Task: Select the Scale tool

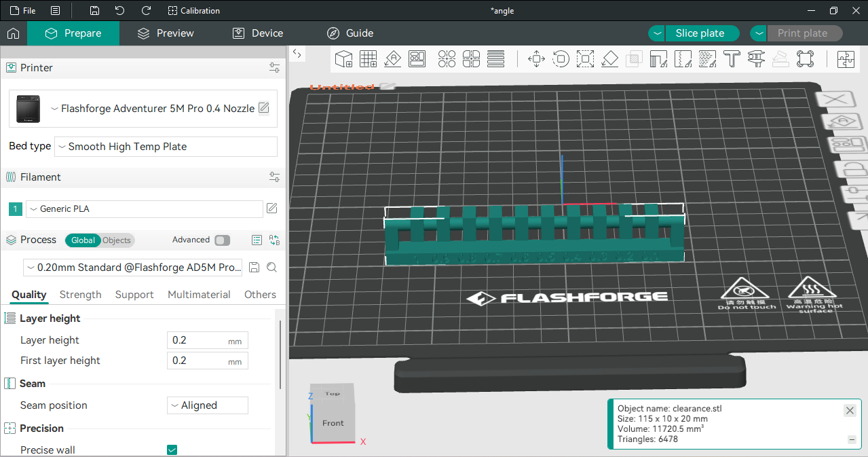Action: click(585, 59)
